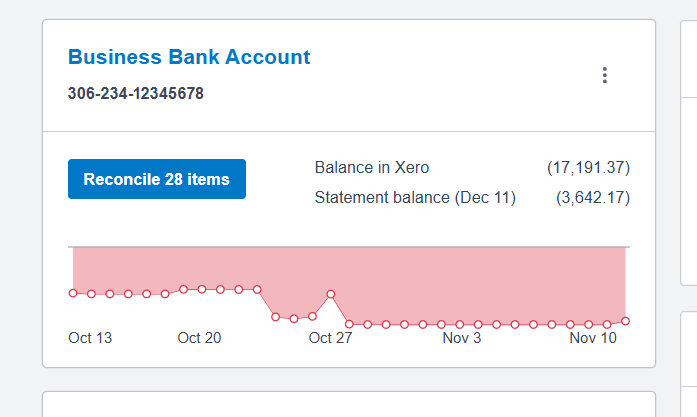Select the account number 306-234-12345678
Viewport: 697px width, 417px height.
coord(136,93)
